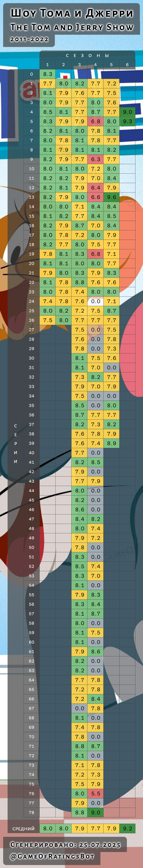Click episode row label '39'

pos(32,443)
